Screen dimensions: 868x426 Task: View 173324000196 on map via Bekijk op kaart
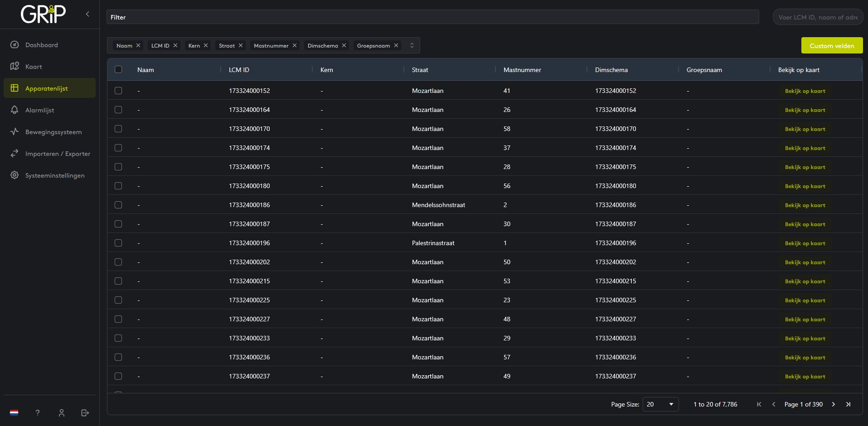[805, 243]
